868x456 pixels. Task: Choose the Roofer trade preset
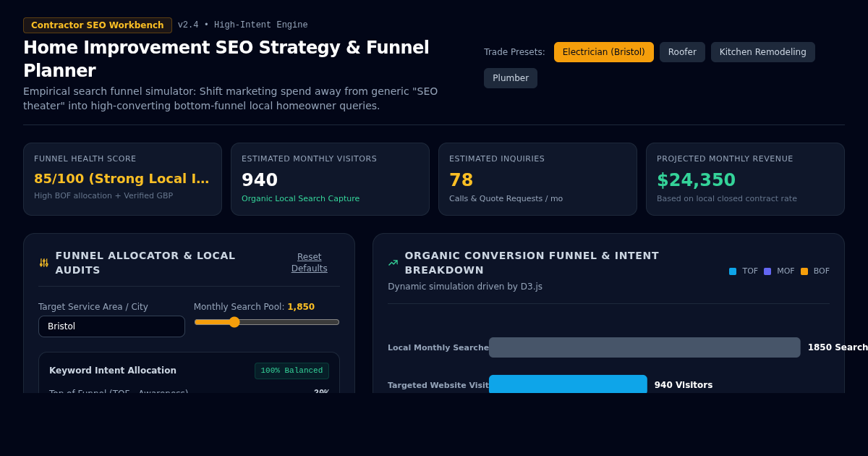tap(682, 52)
